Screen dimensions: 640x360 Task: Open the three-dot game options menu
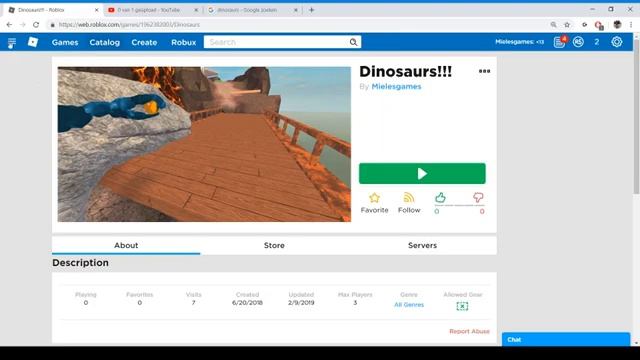pos(484,71)
